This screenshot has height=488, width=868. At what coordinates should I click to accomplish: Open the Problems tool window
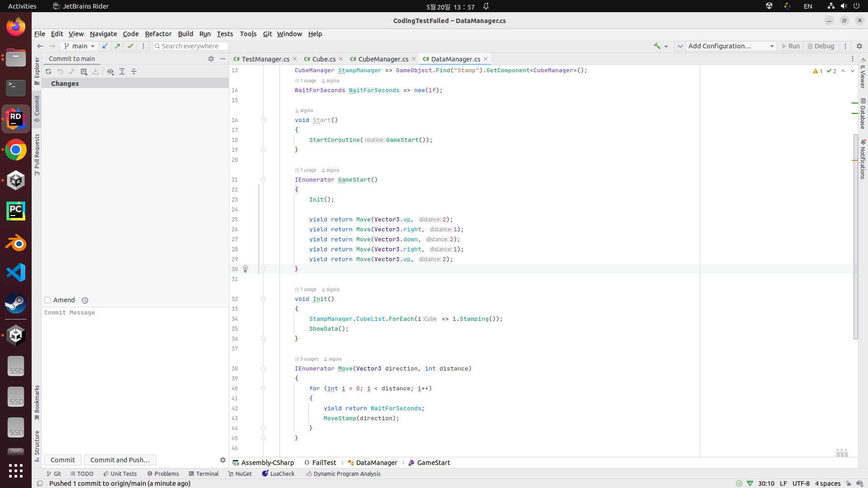point(163,474)
